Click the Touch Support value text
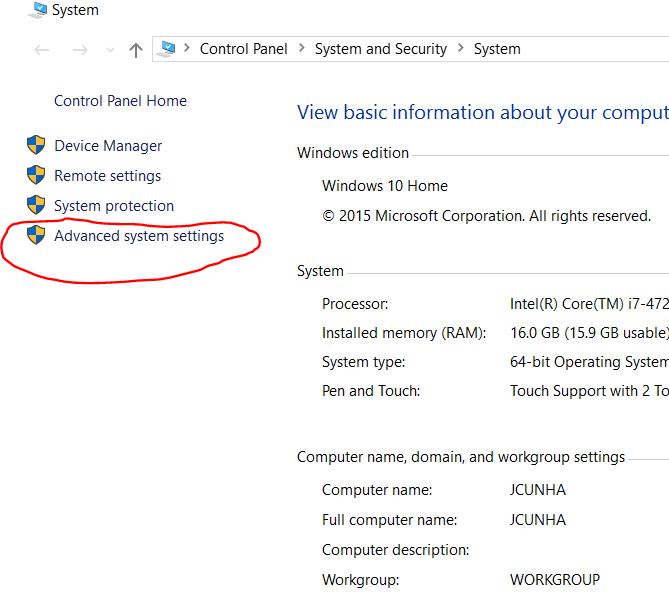 click(589, 391)
